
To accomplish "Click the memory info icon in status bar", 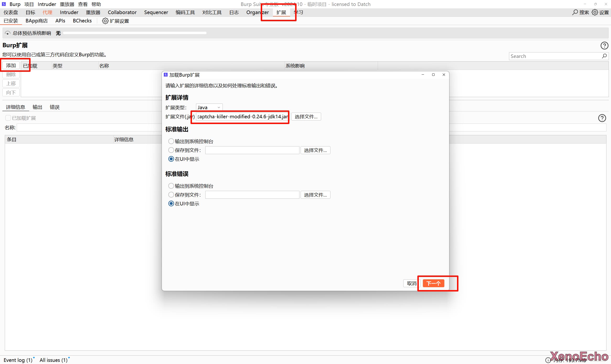I will pyautogui.click(x=548, y=360).
